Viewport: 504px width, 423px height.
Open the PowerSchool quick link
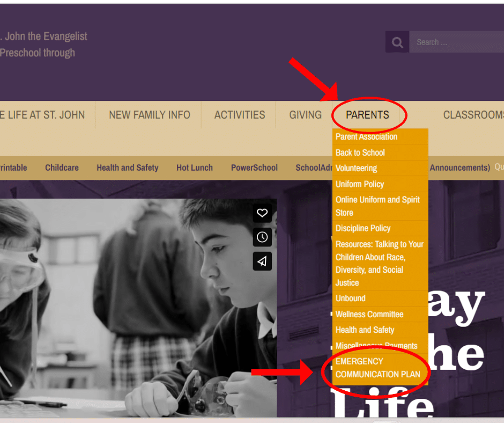click(254, 167)
